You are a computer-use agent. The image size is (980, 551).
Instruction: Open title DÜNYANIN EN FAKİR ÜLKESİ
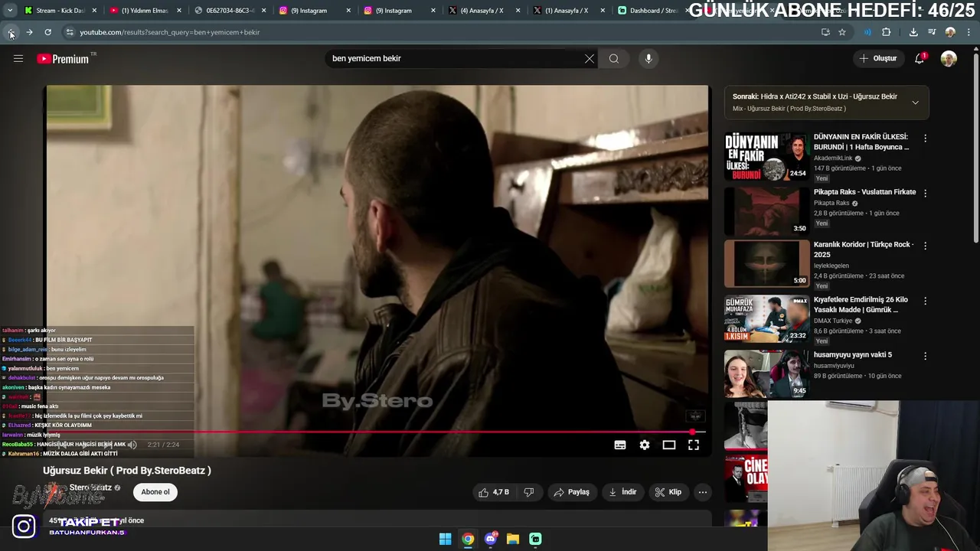(x=861, y=142)
